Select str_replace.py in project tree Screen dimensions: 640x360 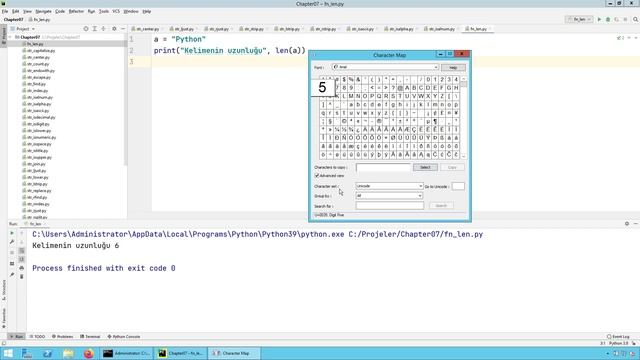[39, 191]
